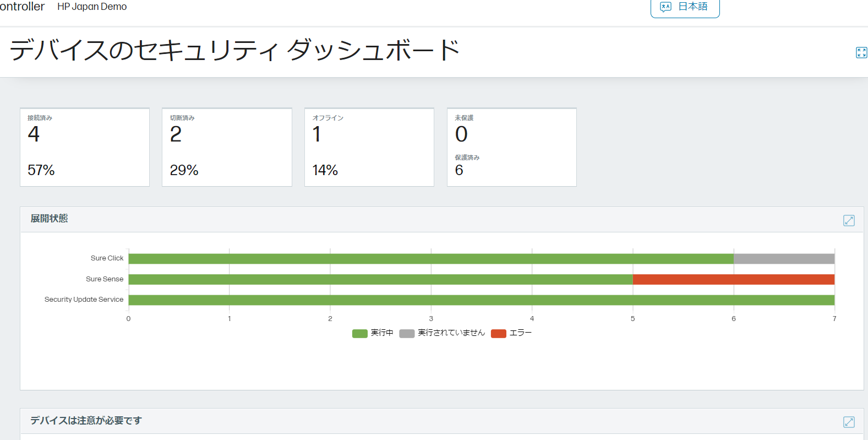Open the 接続済み devices card
This screenshot has height=440, width=868.
[x=84, y=147]
